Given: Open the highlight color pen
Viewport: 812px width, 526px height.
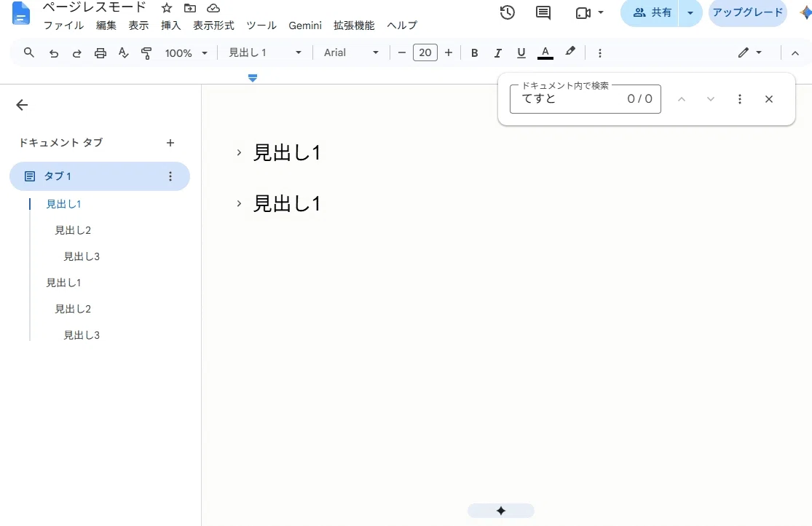Looking at the screenshot, I should [x=570, y=51].
